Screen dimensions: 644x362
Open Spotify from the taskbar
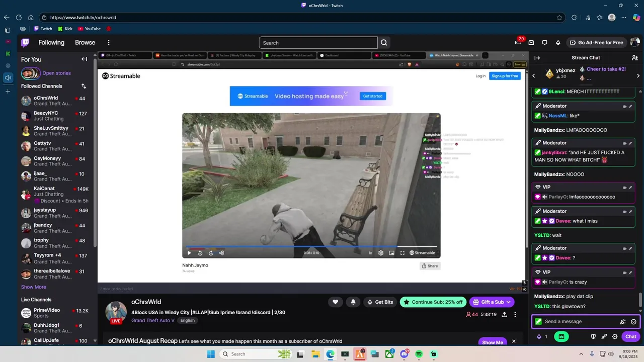(419, 354)
